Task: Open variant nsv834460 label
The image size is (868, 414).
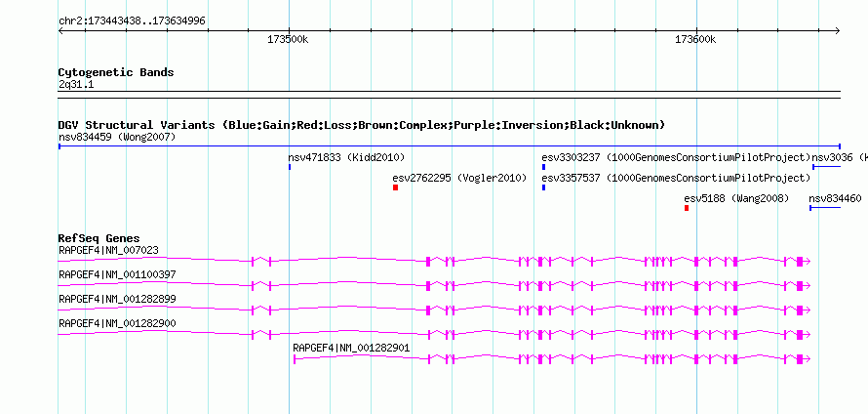Action: [836, 198]
